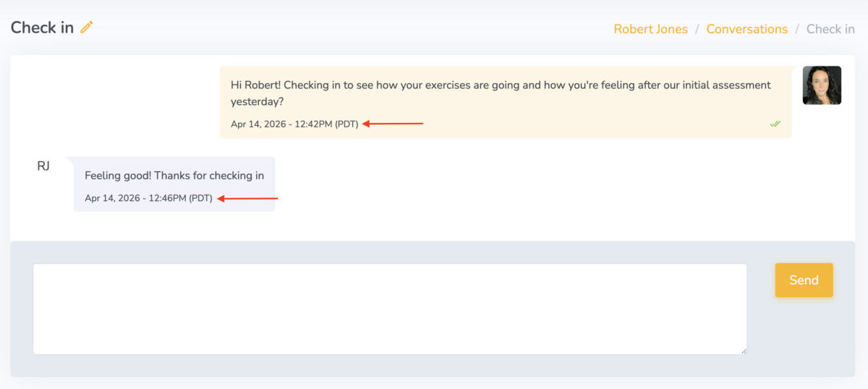Open the Robert Jones breadcrumb link
Viewport: 868px width, 389px height.
[650, 30]
